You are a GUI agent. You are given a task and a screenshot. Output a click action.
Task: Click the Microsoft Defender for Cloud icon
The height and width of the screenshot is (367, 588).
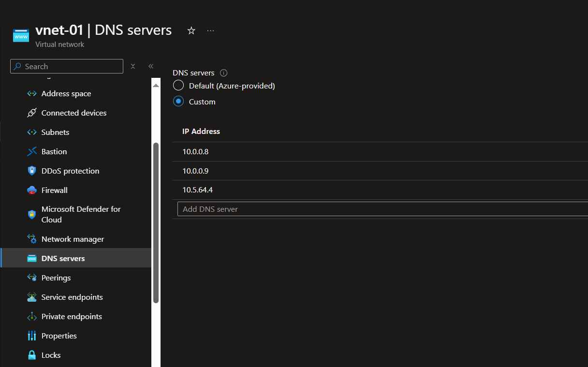(32, 215)
